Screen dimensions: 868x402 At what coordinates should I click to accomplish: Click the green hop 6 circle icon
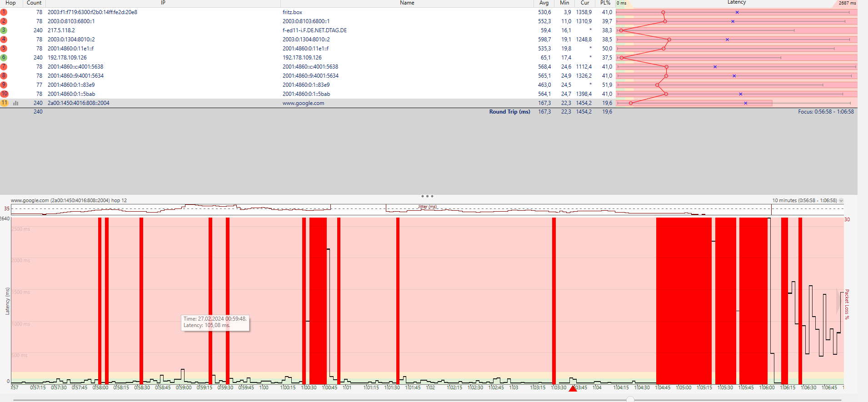pyautogui.click(x=4, y=58)
